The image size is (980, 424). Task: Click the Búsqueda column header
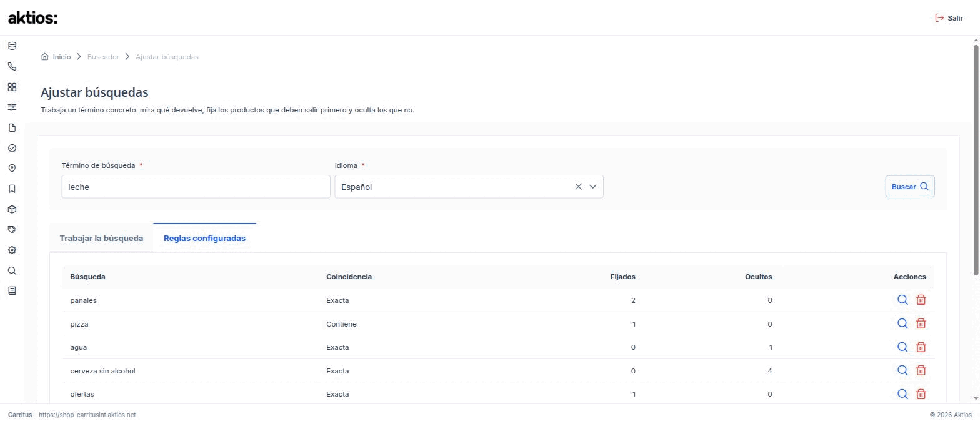(x=87, y=277)
